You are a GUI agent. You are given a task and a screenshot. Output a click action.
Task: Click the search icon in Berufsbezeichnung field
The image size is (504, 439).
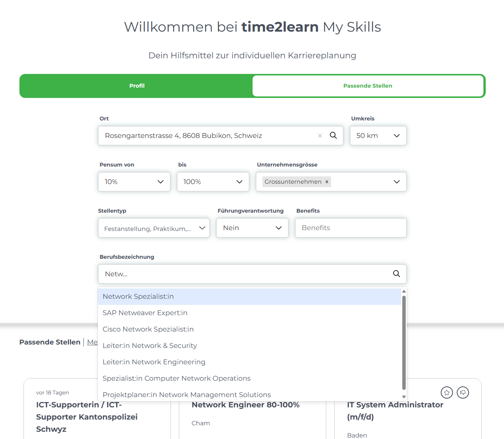pos(397,274)
